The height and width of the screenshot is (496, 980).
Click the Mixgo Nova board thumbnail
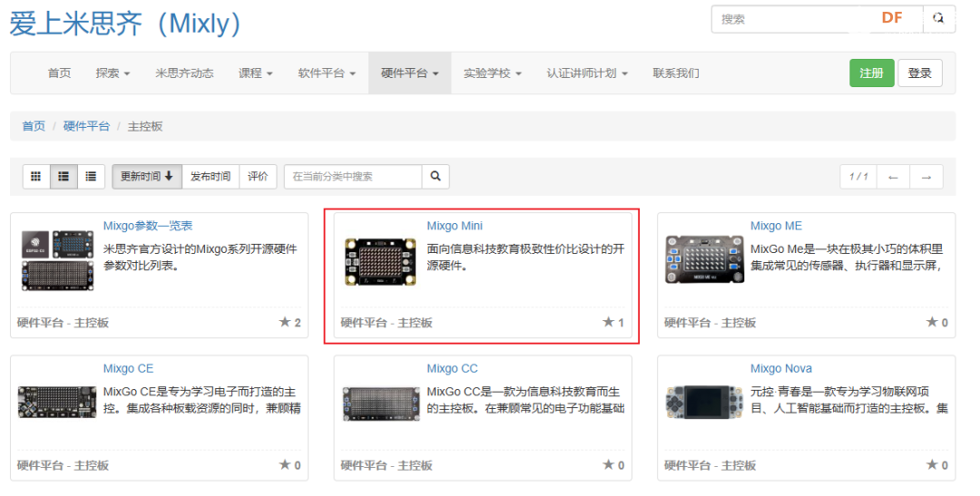pyautogui.click(x=704, y=402)
